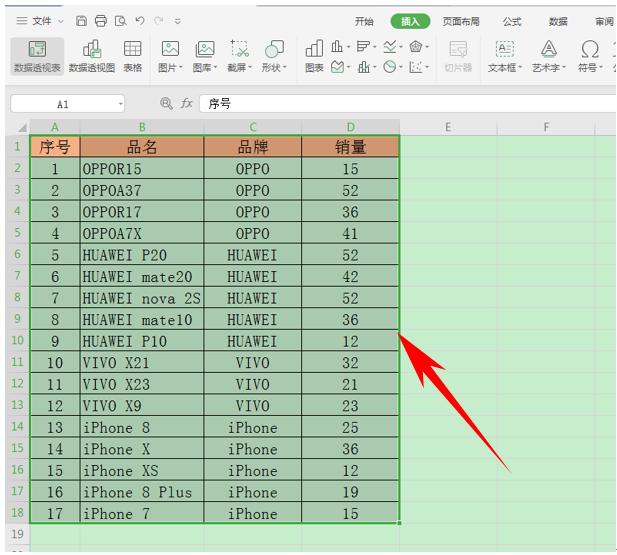The width and height of the screenshot is (617, 555).
Task: Insert a Table (表格)
Action: [133, 56]
